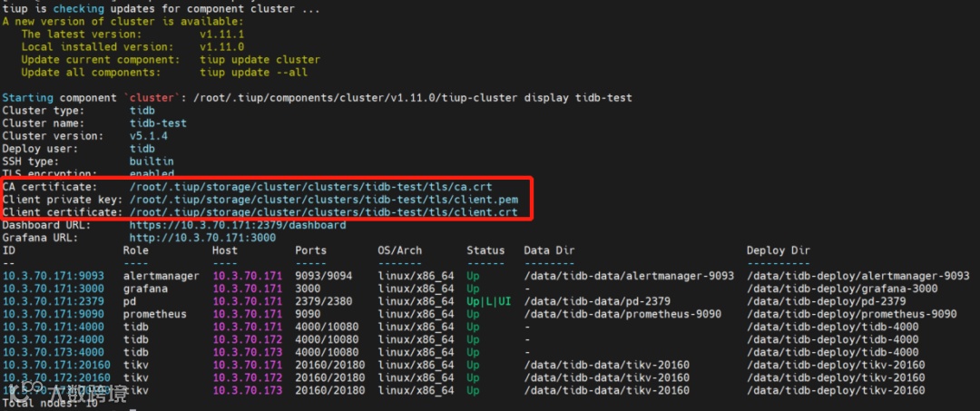
Task: Select the ID 10.3.70.171:3000 in grafana row
Action: [54, 289]
